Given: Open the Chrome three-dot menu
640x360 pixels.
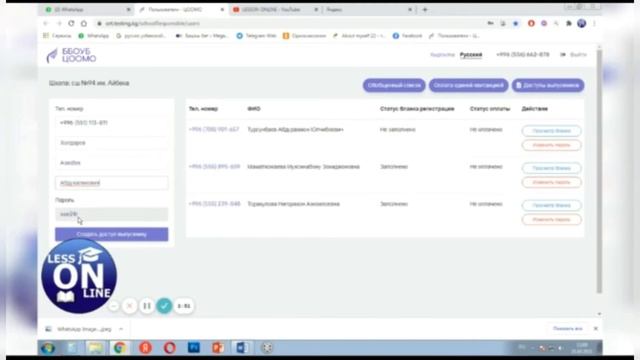Looking at the screenshot, I should (594, 24).
